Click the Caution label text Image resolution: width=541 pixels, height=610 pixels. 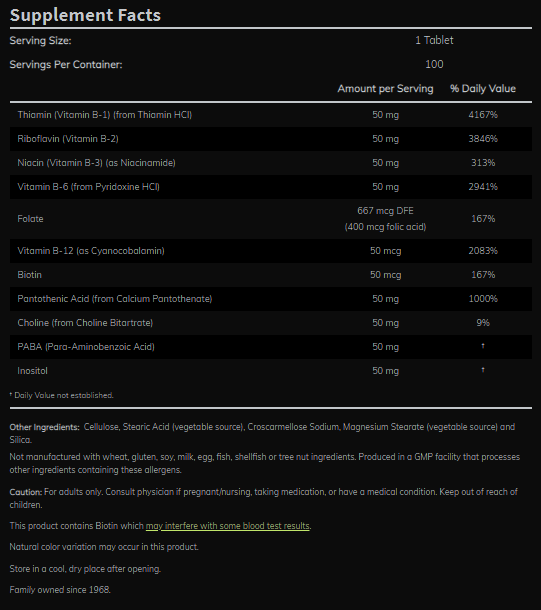26,492
